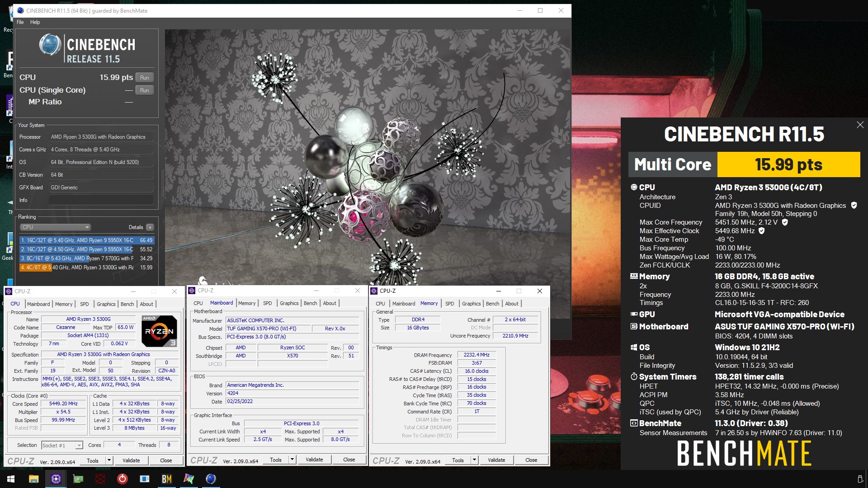Image resolution: width=868 pixels, height=488 pixels.
Task: Click the System Timers clock icon in BenchMate
Action: [x=634, y=376]
